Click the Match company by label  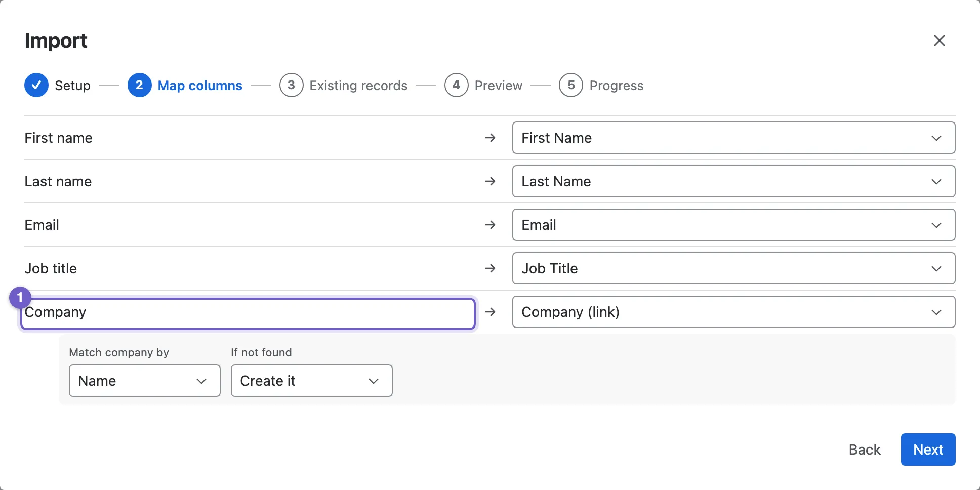[119, 352]
